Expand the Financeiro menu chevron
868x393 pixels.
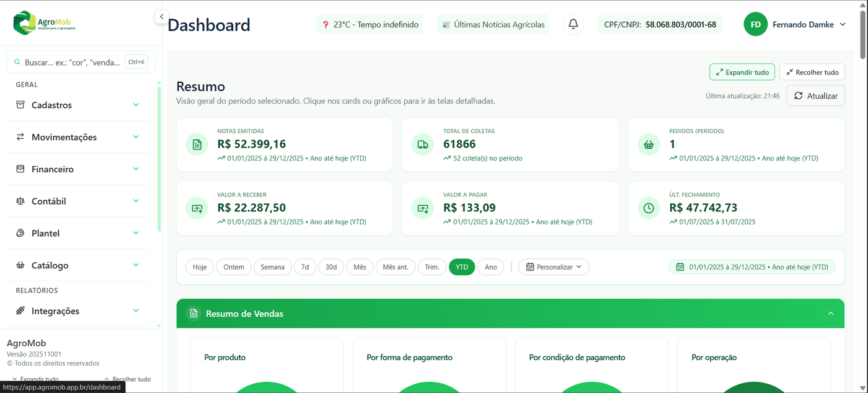coord(136,169)
